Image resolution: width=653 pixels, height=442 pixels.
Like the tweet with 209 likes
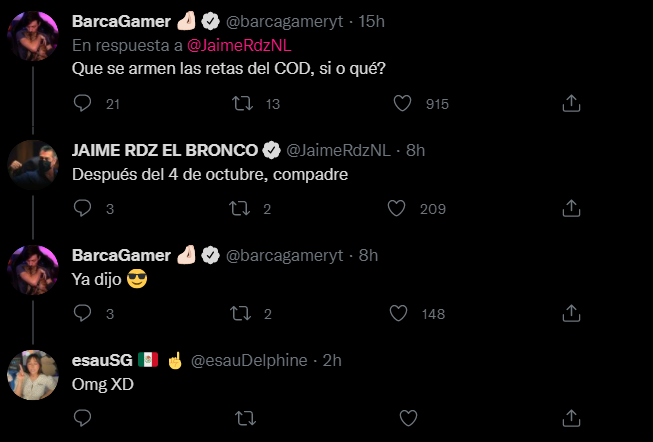397,208
